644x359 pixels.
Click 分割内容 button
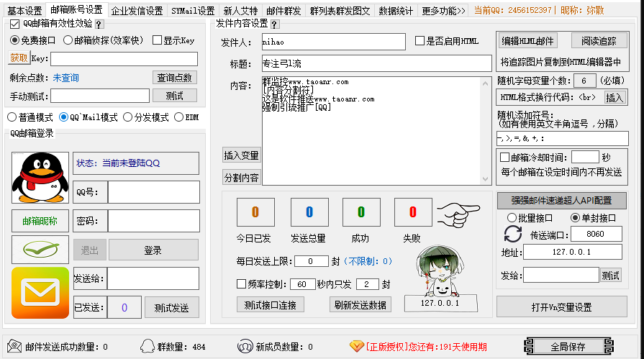tap(242, 178)
